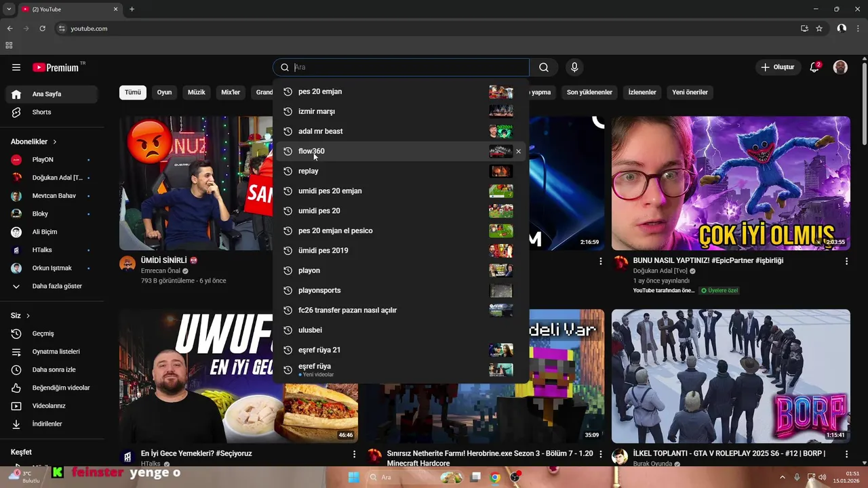Expand the Siz section chevron

(28, 316)
